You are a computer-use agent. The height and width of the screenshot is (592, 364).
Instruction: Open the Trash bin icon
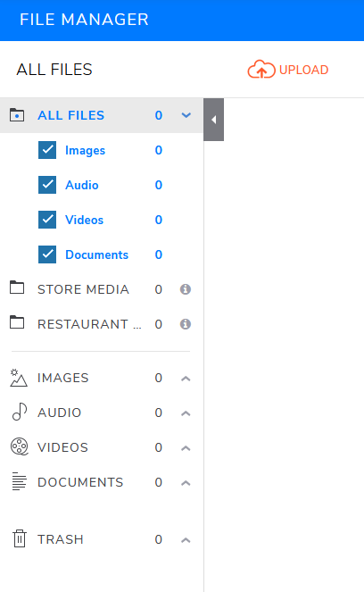20,538
